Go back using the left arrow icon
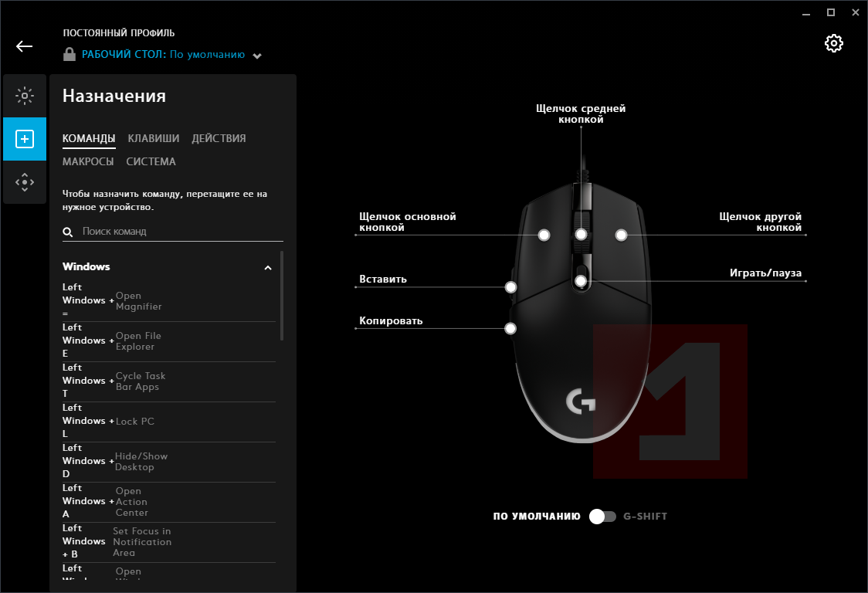Screen dimensions: 868x593 tap(25, 46)
